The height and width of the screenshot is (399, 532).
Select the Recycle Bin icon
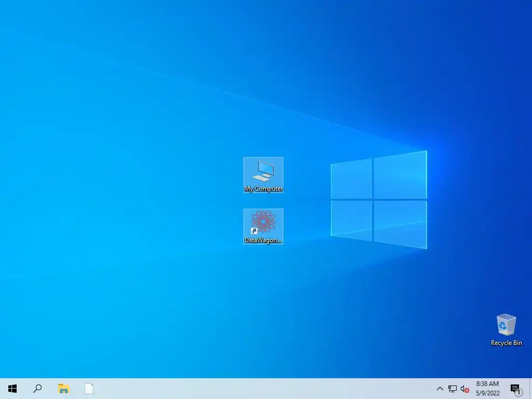point(506,330)
